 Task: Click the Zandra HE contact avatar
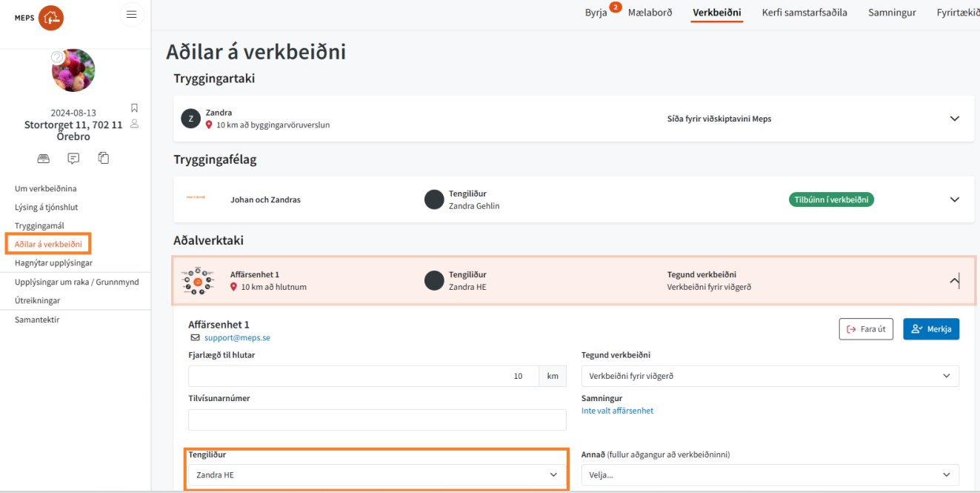pos(434,280)
